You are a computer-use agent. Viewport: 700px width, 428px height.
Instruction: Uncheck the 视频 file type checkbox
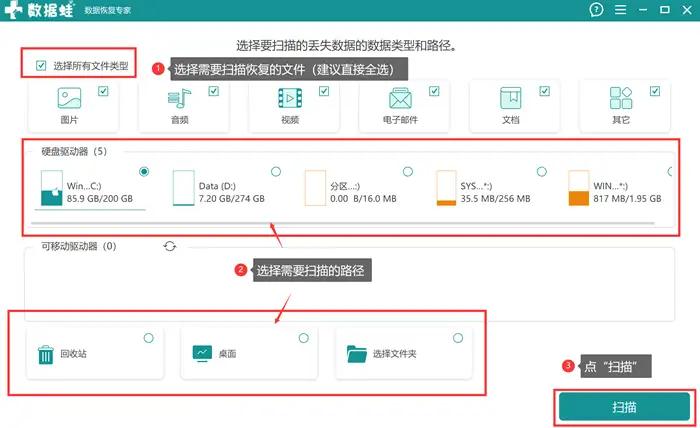[x=324, y=91]
